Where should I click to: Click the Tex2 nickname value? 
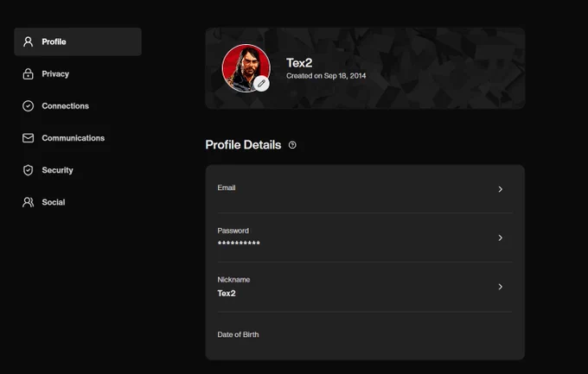tap(227, 294)
